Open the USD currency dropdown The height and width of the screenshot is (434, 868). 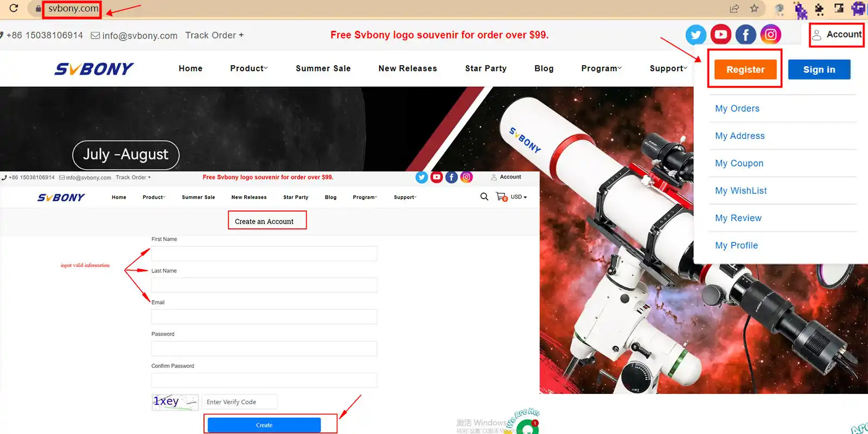click(519, 197)
